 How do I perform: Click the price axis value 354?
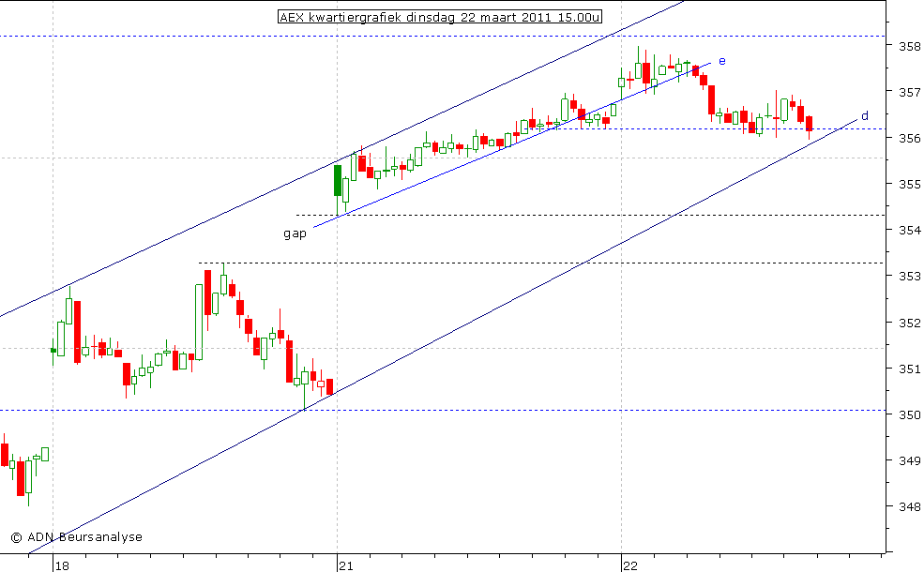[x=909, y=230]
